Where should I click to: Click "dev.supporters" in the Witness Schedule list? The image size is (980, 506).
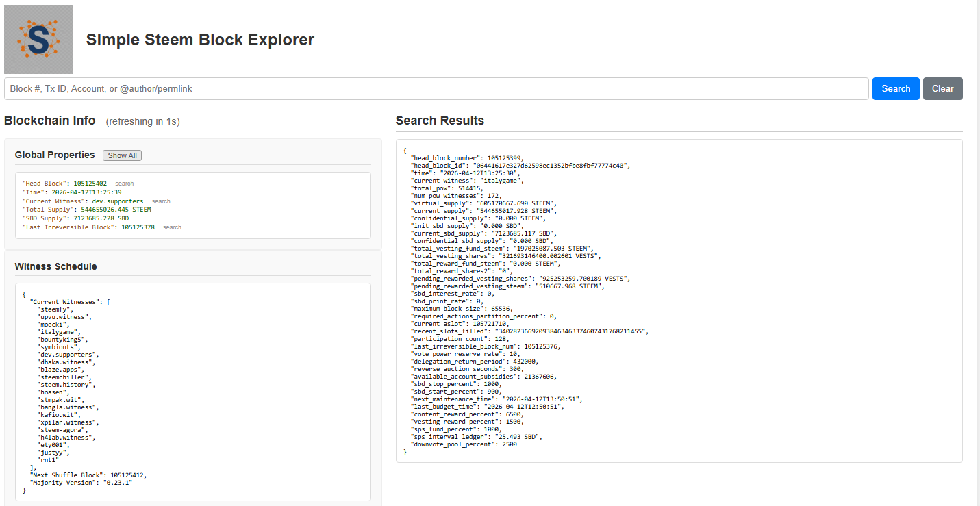(x=68, y=355)
